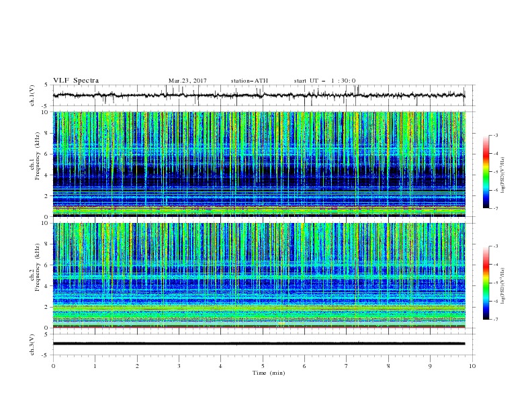Click the "-7" value on ch.1 colorbar

[x=496, y=208]
